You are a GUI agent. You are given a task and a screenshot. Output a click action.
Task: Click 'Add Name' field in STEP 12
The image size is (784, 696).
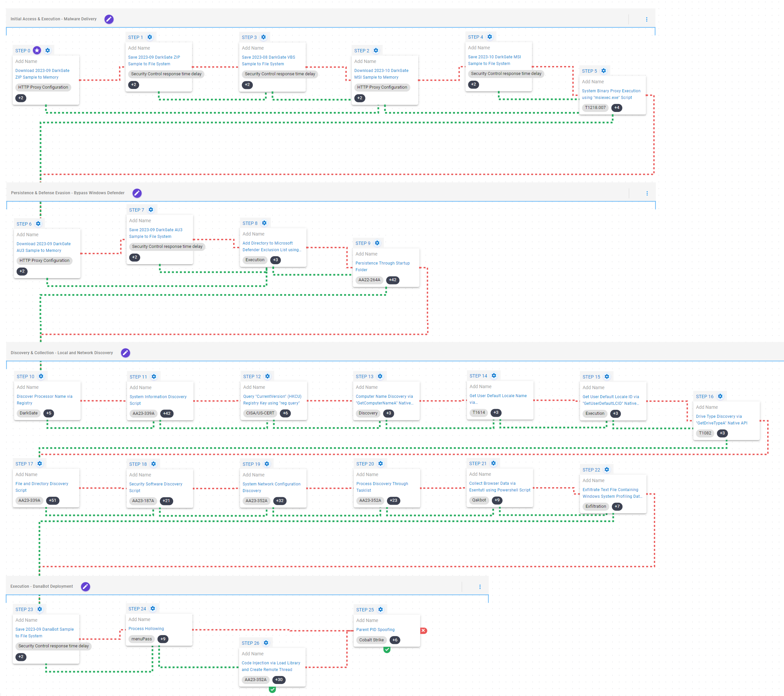[x=254, y=387]
